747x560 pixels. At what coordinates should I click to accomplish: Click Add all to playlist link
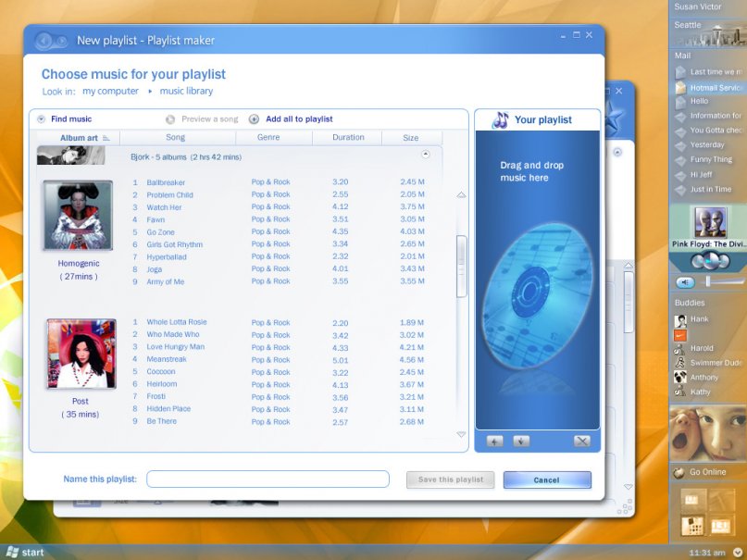299,119
